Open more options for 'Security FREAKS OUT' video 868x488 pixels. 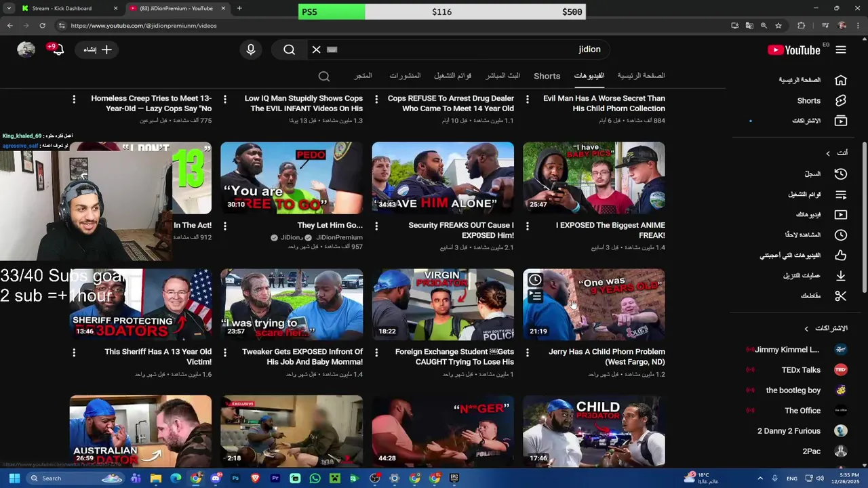[x=376, y=226]
